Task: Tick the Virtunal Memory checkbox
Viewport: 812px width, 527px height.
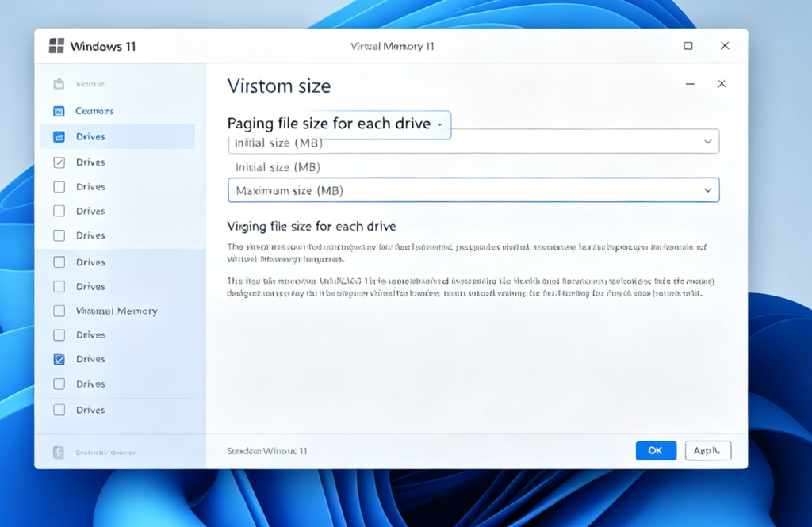Action: 59,311
